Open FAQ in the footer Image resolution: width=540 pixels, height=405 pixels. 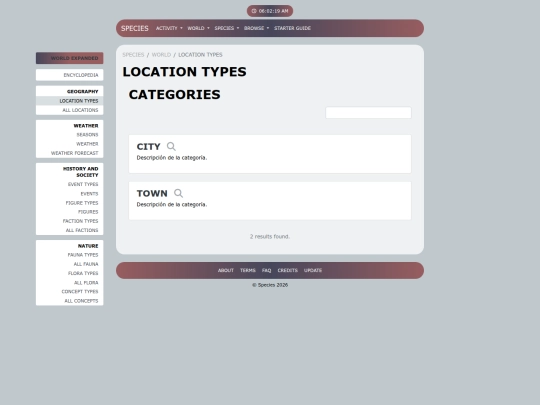pos(266,271)
